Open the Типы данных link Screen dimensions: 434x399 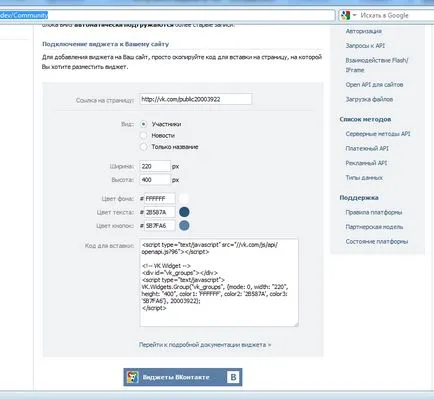tap(364, 178)
